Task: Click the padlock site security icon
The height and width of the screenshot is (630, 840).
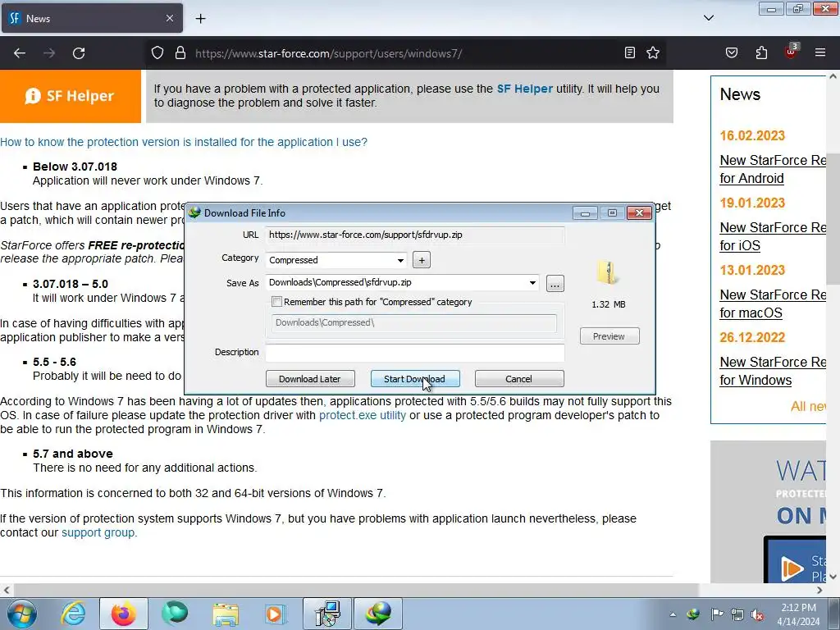Action: pyautogui.click(x=180, y=53)
